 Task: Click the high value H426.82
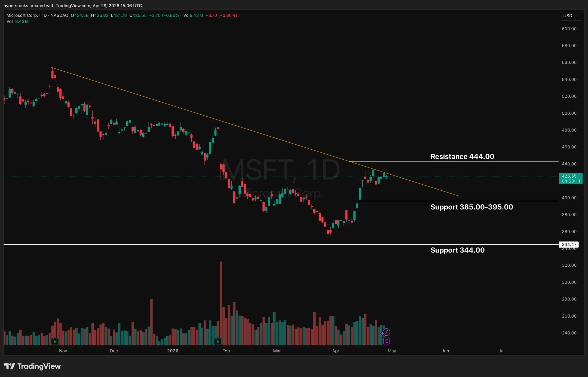click(100, 15)
